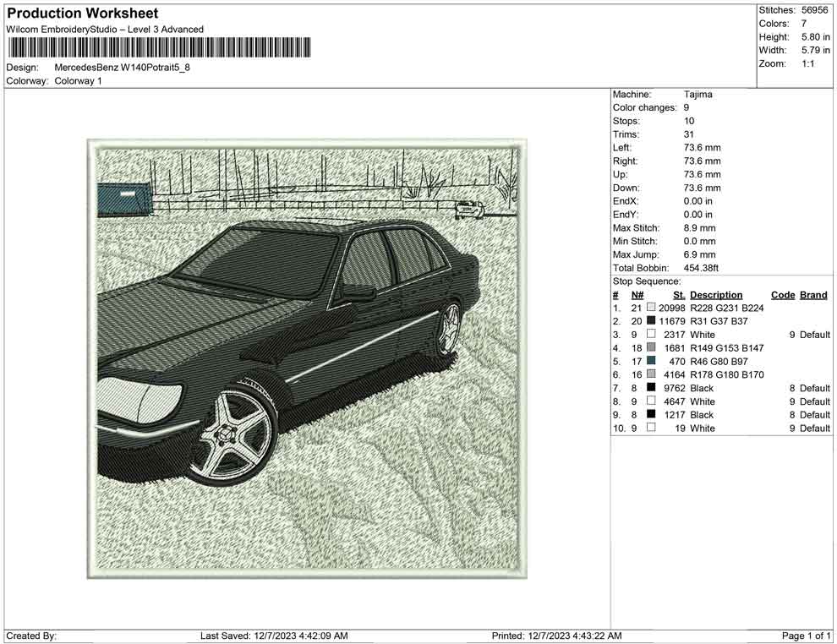Select the dark swatch for stop 2

[x=651, y=321]
